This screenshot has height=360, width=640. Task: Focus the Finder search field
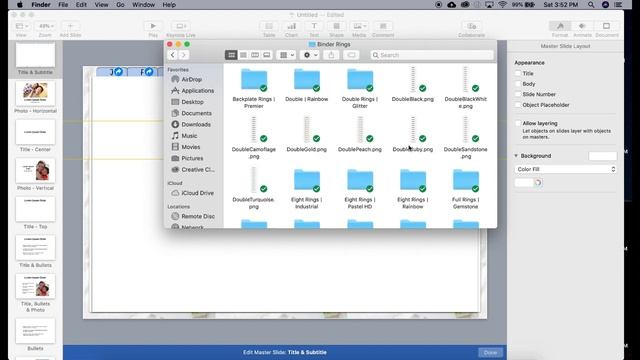(x=432, y=55)
